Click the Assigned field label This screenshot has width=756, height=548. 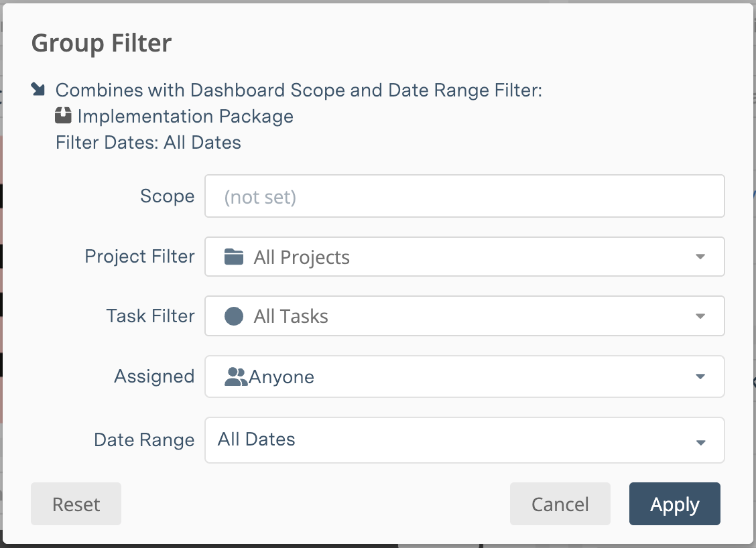(153, 376)
